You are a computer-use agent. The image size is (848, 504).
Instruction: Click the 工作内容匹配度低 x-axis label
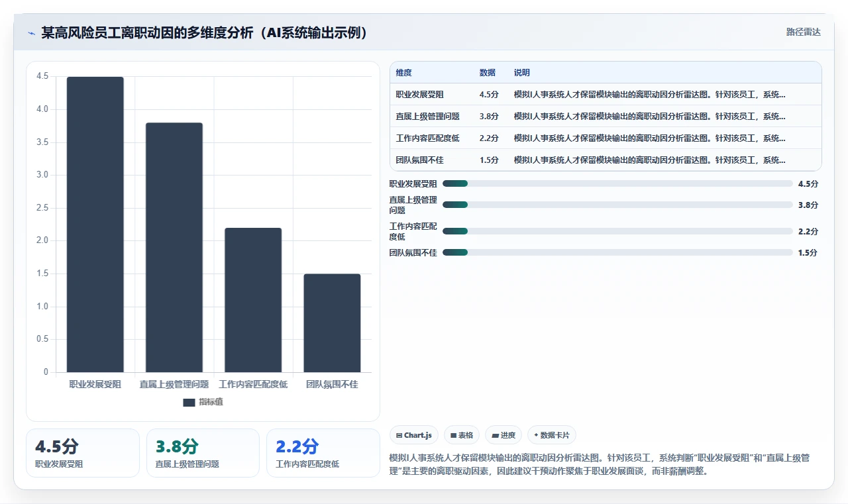(253, 384)
